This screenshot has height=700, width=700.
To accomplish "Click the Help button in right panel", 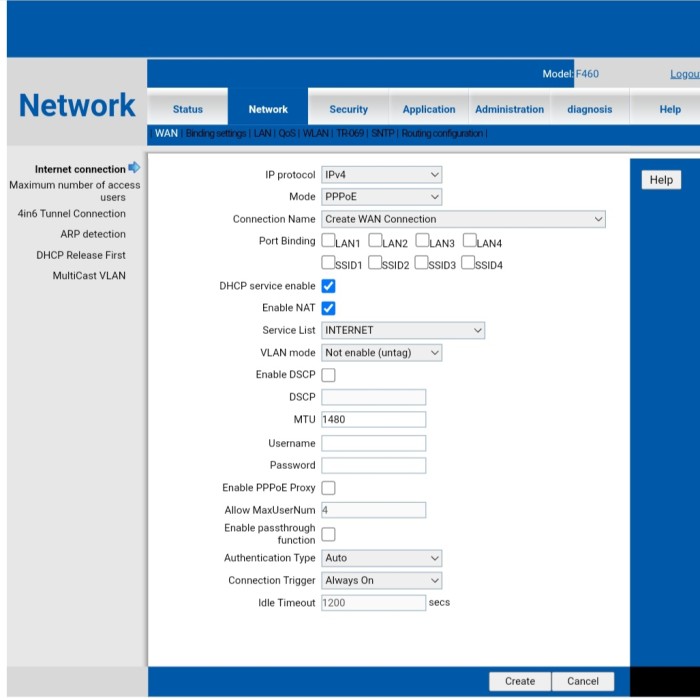I will tap(661, 180).
